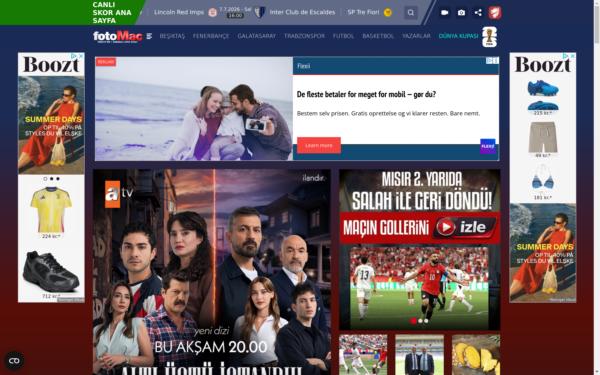Click the atv logo on series poster
This screenshot has width=600, height=375.
119,194
